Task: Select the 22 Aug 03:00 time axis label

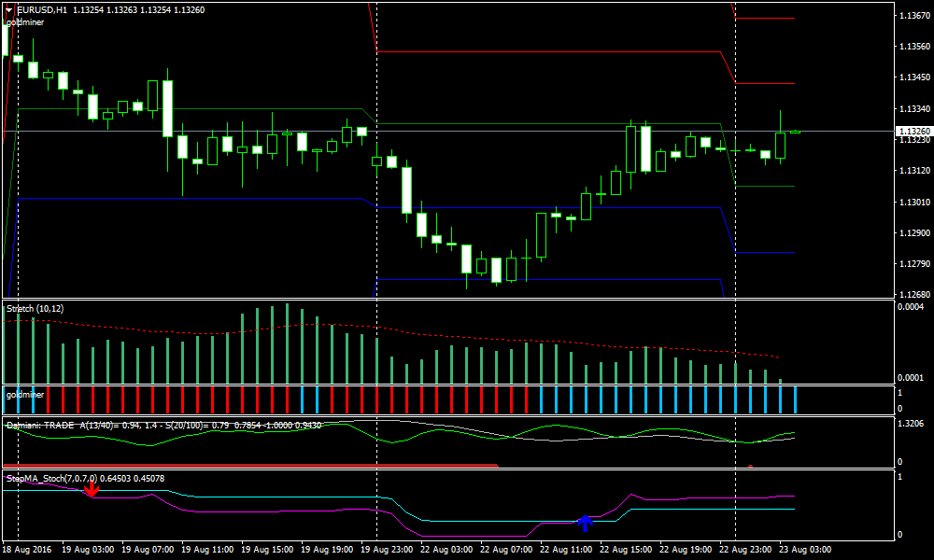Action: (446, 551)
